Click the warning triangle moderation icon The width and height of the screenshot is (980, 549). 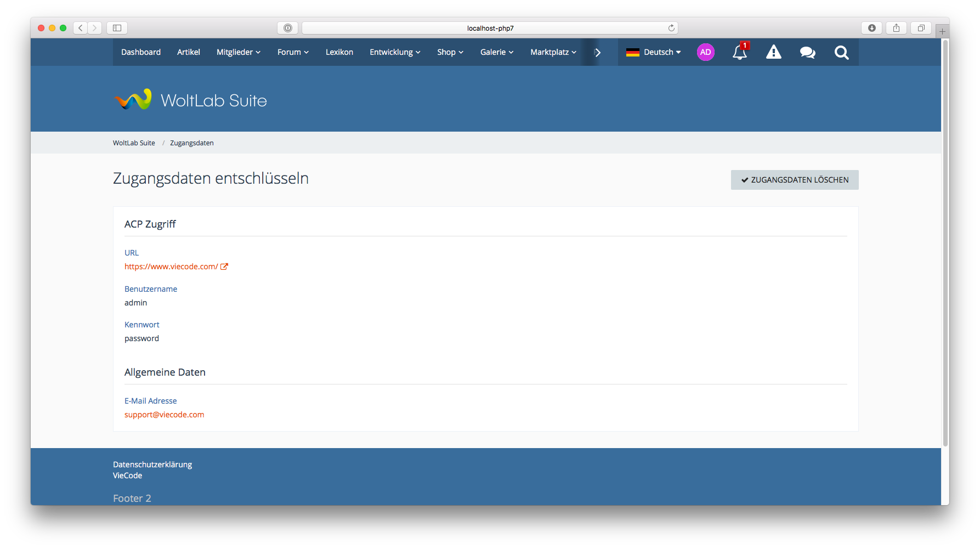point(773,53)
